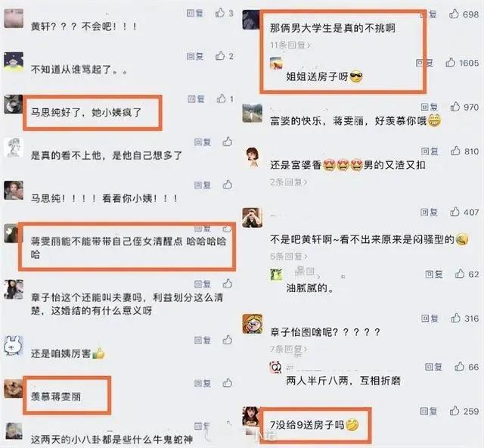484x448 pixels.
Task: Expand 5条回复 under 黄轩 comment
Action: [x=289, y=257]
